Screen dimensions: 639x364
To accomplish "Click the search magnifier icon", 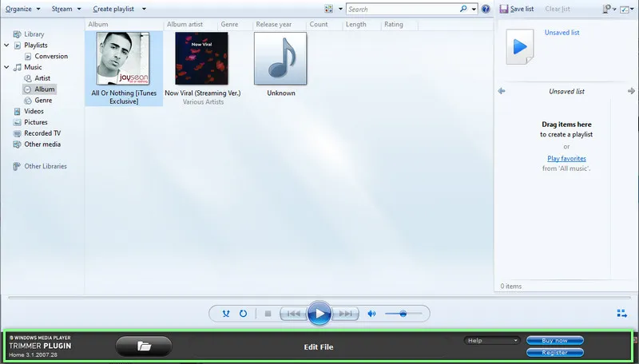I will [463, 9].
